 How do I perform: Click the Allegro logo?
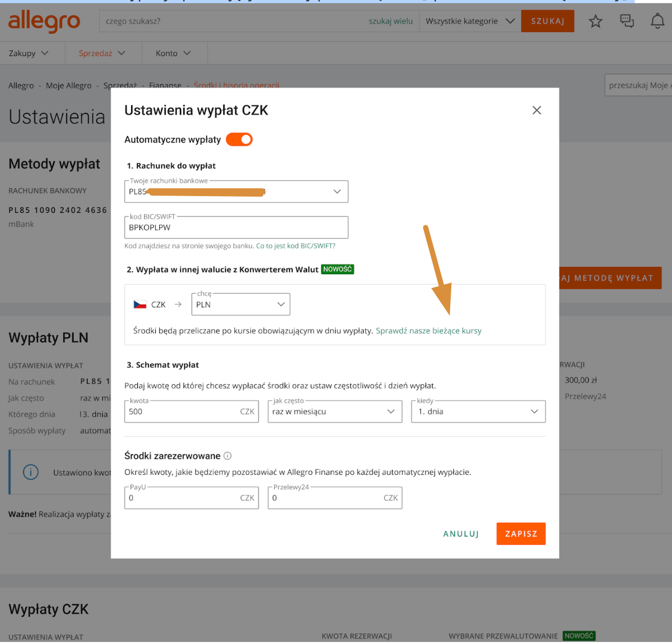[45, 22]
